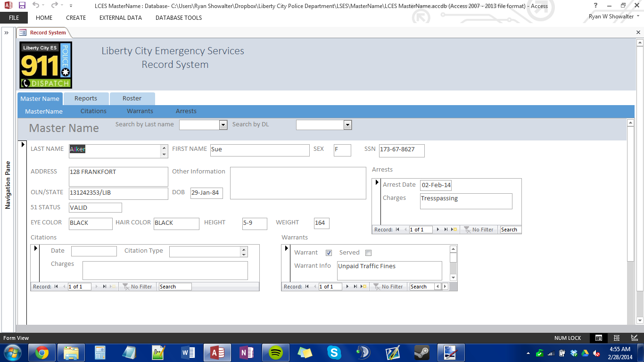Open the Citations sub-tab
Screen dimensions: 644x362
pos(93,111)
